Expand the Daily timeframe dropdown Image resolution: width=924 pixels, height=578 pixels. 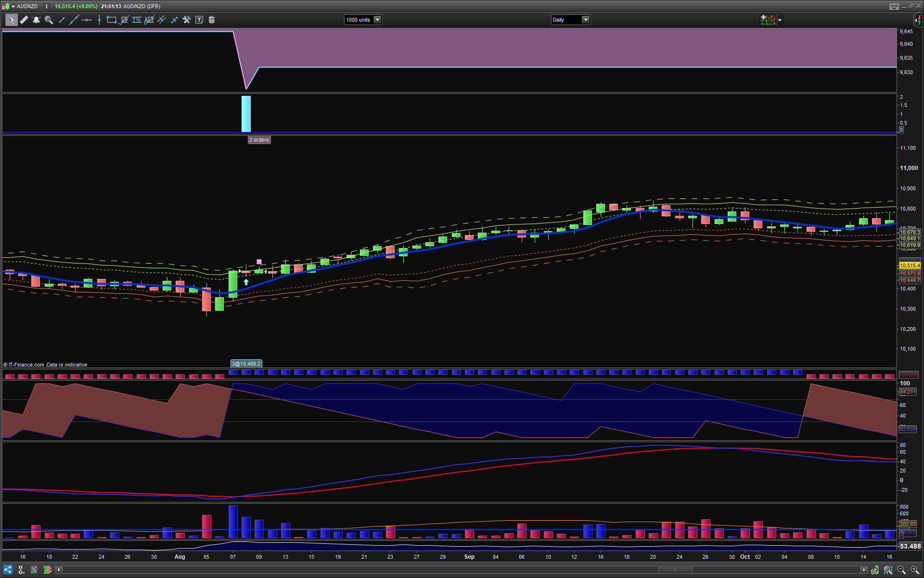tap(585, 20)
